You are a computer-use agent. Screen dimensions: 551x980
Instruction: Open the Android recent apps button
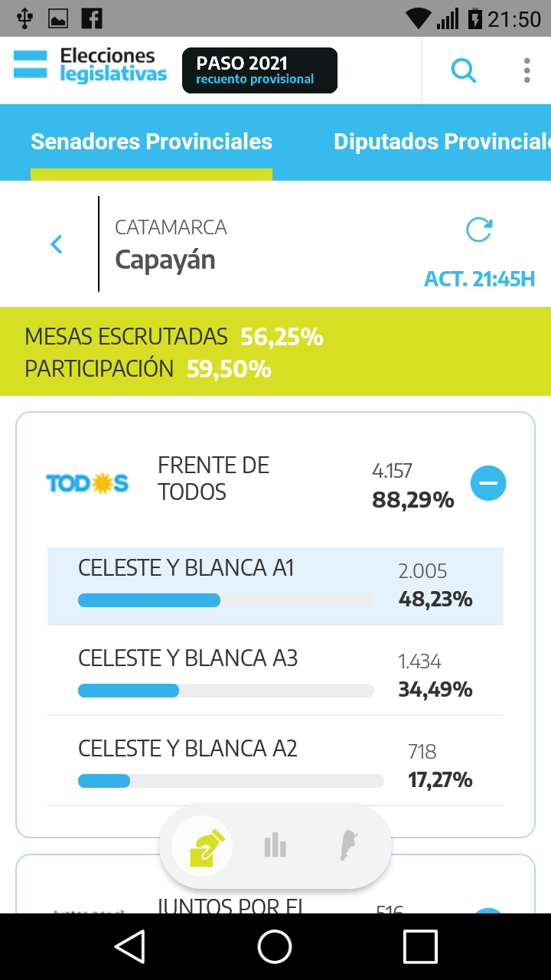(420, 946)
